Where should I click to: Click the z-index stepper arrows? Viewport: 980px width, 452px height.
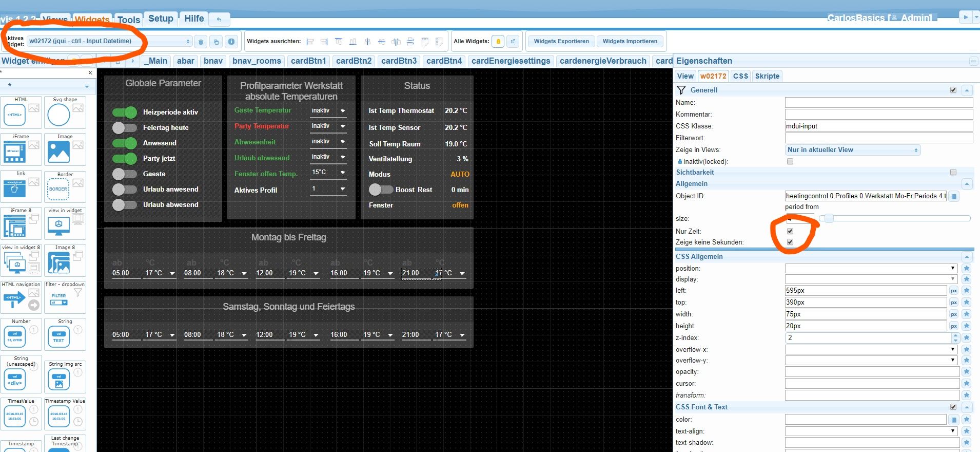coord(955,338)
